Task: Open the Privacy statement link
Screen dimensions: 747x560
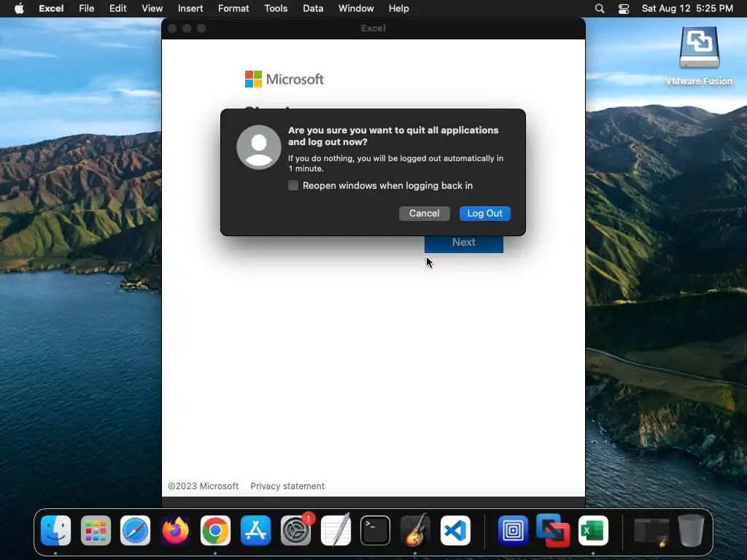Action: 287,486
